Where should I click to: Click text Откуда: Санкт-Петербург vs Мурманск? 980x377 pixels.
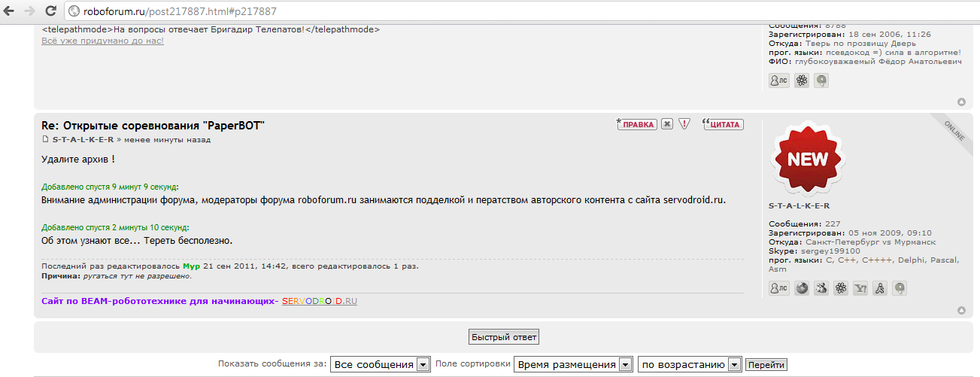pos(852,242)
